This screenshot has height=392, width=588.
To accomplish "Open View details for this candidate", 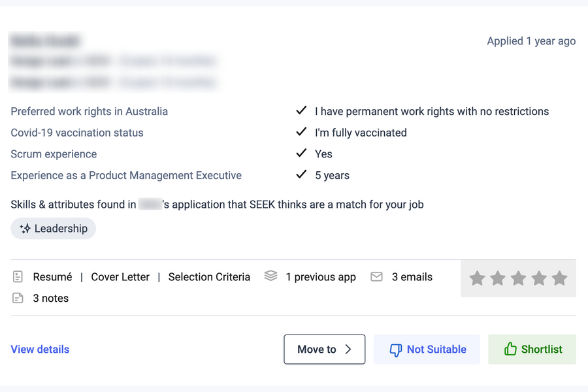I will coord(40,350).
